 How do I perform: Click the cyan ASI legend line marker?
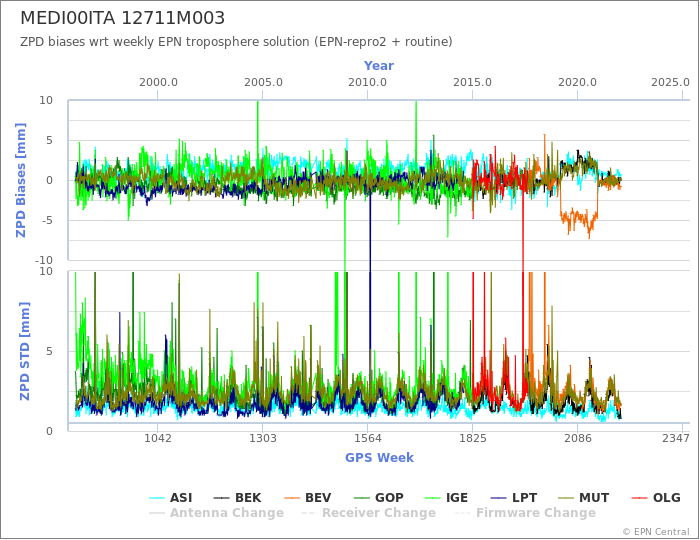coord(157,498)
